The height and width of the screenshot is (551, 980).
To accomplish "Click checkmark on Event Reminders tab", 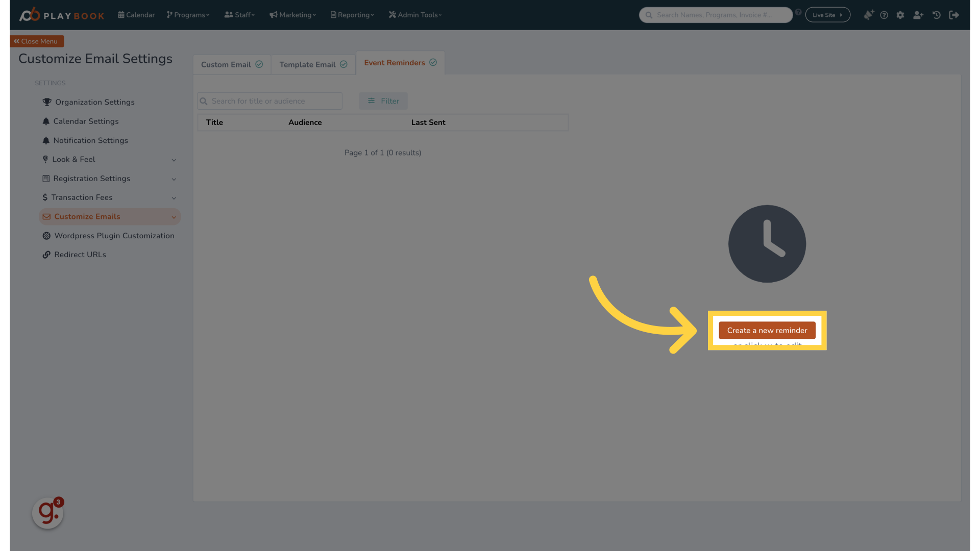I will 433,62.
